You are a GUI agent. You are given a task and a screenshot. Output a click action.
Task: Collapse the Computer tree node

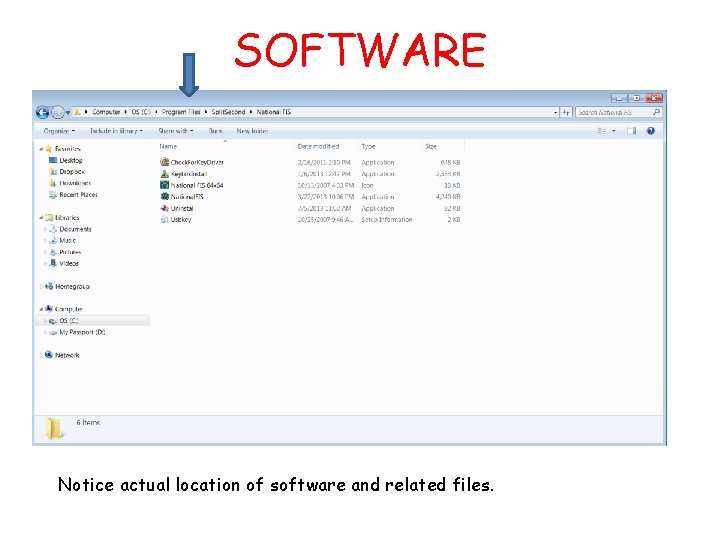(x=41, y=309)
